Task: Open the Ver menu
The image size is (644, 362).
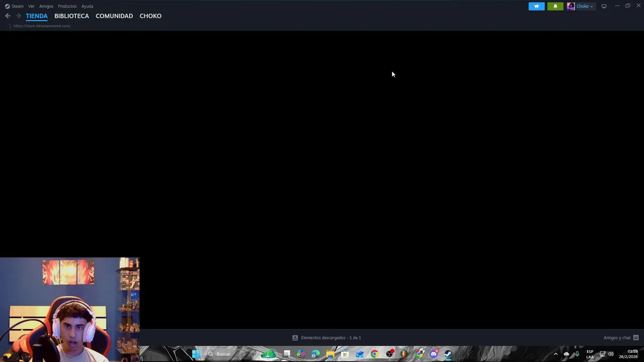Action: (x=31, y=6)
